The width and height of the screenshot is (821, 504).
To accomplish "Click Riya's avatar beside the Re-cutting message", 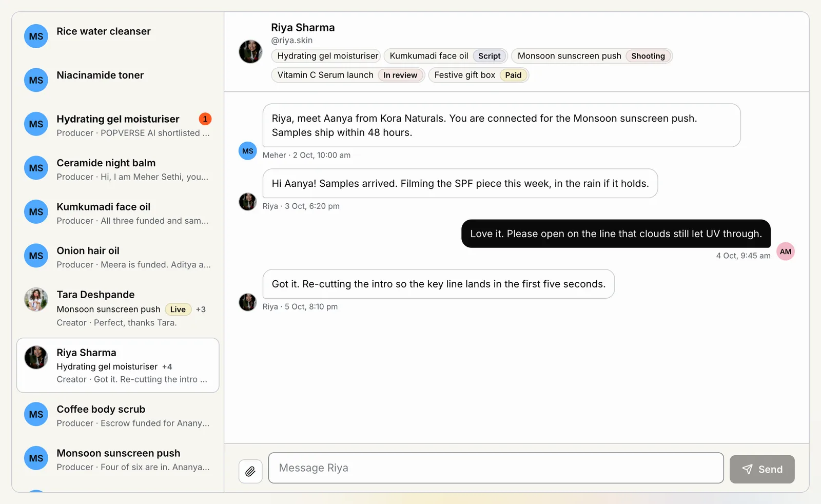I will pyautogui.click(x=248, y=302).
